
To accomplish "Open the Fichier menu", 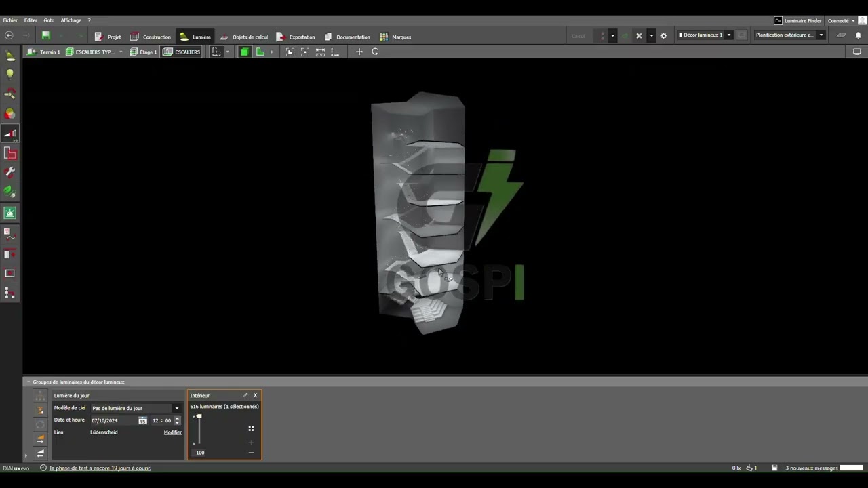I will click(10, 20).
